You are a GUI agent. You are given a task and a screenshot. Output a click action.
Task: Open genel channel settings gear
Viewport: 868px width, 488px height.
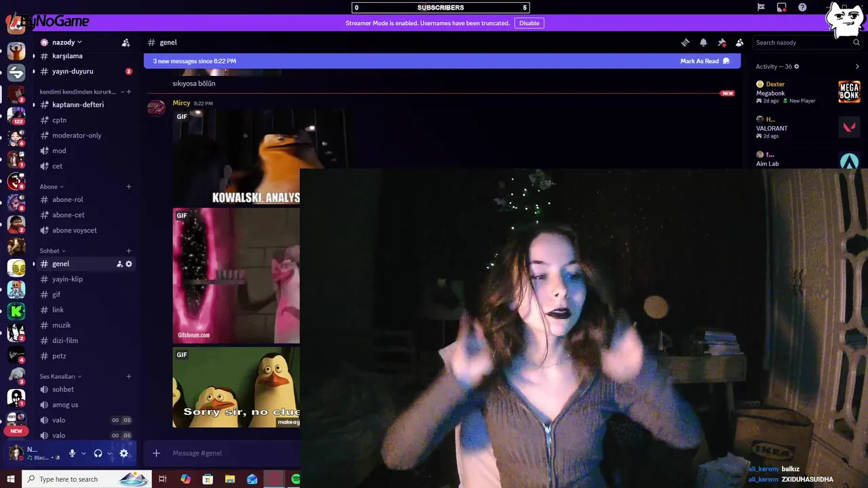pos(129,264)
